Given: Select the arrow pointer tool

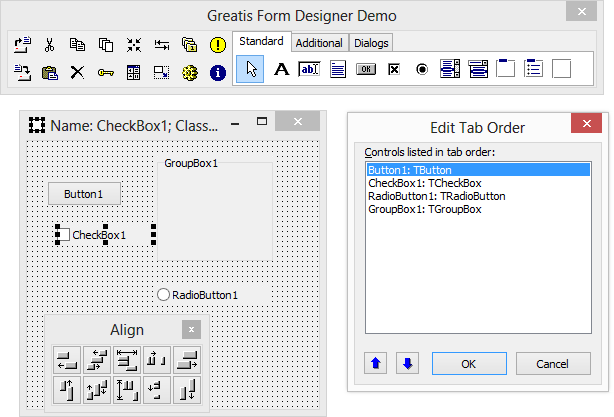Looking at the screenshot, I should tap(252, 69).
